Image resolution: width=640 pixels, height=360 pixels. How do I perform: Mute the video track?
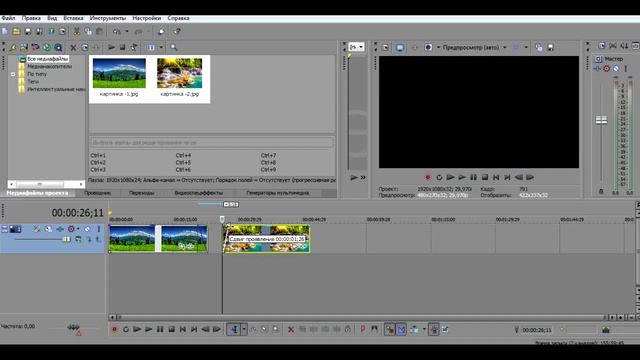coord(87,229)
